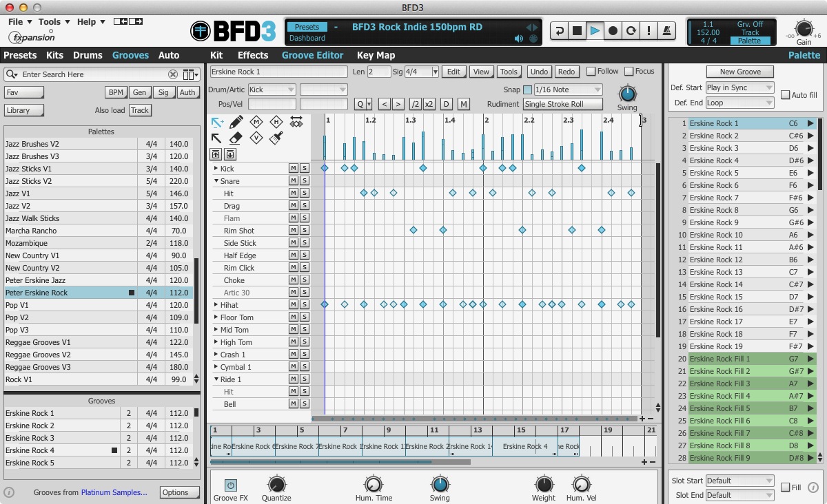Click the speaker audition icon in preset display
The height and width of the screenshot is (504, 827).
(519, 39)
